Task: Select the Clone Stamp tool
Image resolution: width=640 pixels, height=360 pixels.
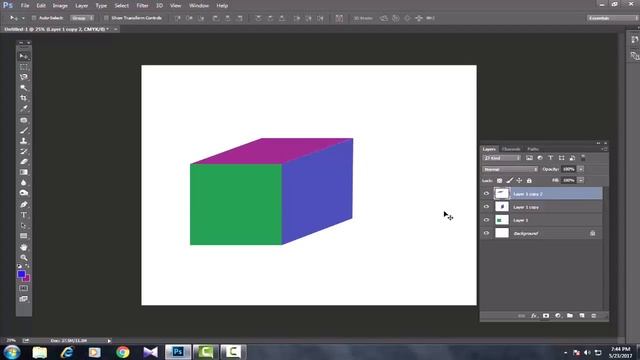Action: click(24, 141)
